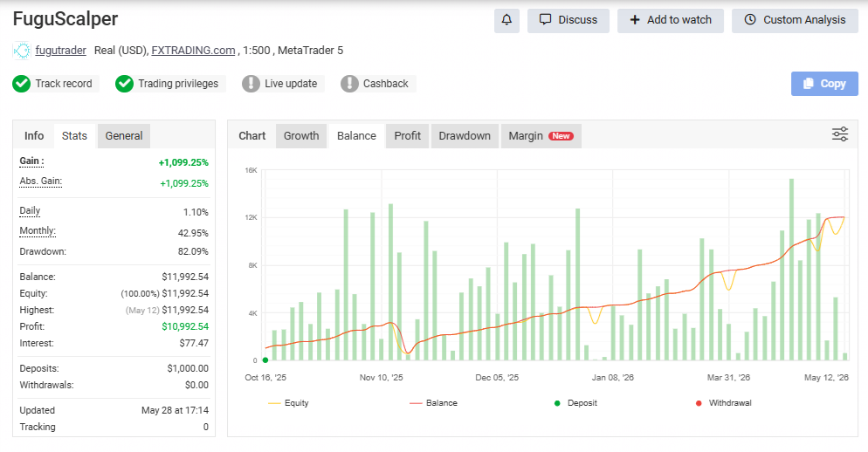Open the Profit chart tab
The image size is (868, 452).
tap(408, 135)
